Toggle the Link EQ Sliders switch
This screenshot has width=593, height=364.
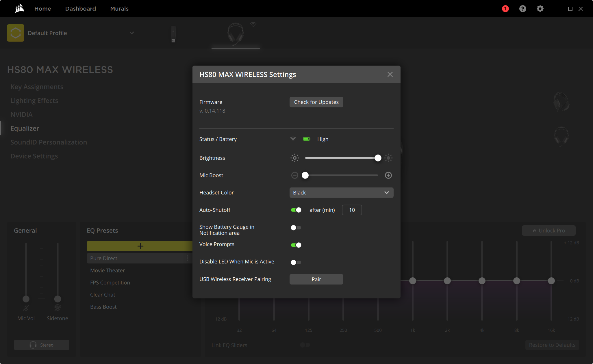(305, 345)
